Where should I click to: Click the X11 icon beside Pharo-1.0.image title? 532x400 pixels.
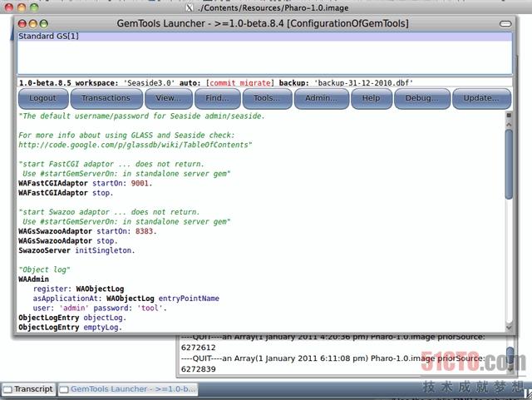pos(190,7)
